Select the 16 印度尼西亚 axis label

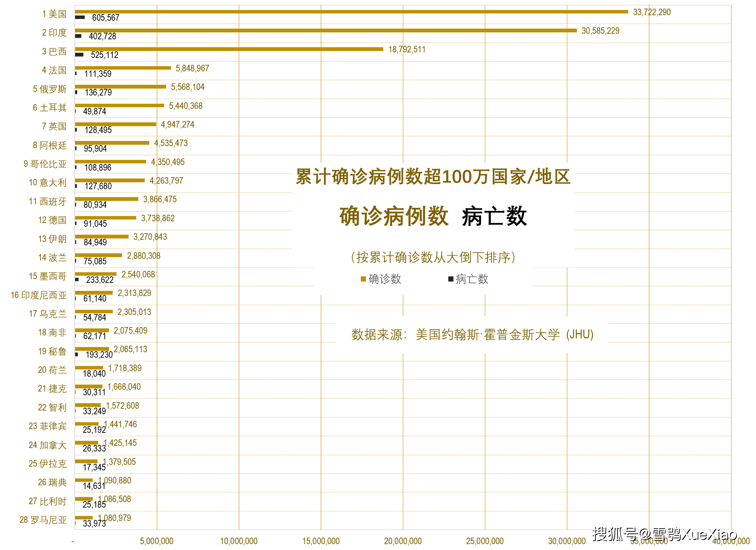39,295
